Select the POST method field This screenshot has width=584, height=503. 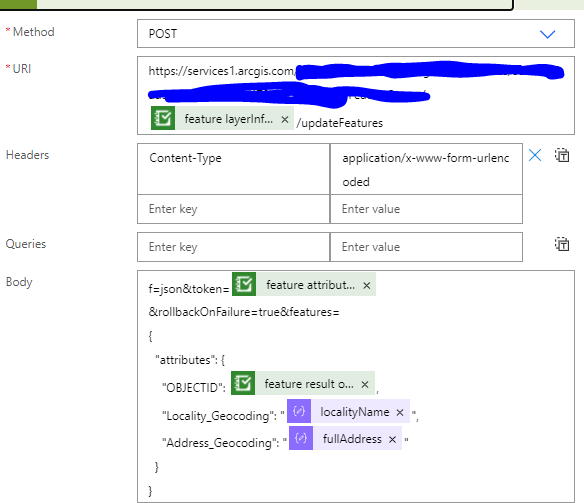click(356, 34)
